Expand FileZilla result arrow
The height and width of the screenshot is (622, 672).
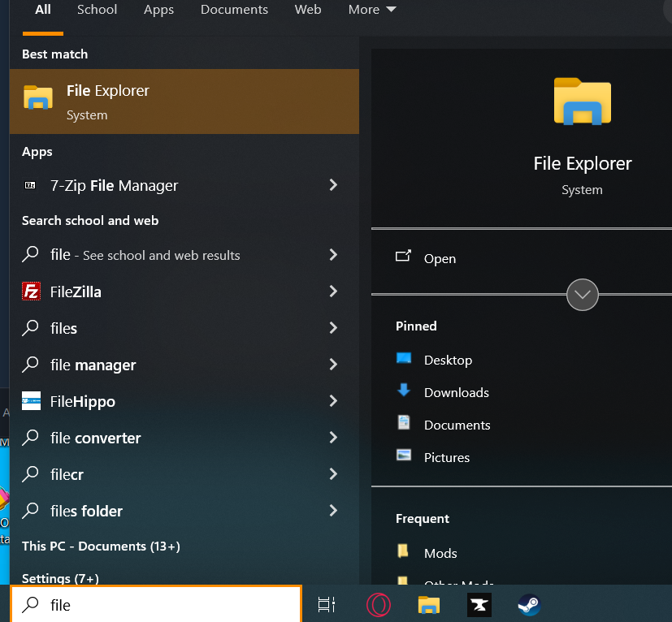(333, 292)
